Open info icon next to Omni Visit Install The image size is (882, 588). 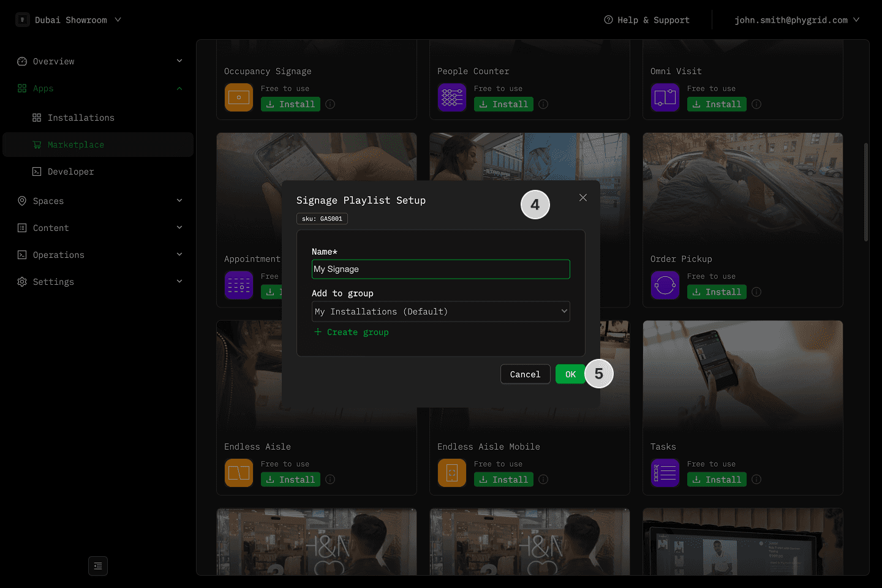(756, 104)
